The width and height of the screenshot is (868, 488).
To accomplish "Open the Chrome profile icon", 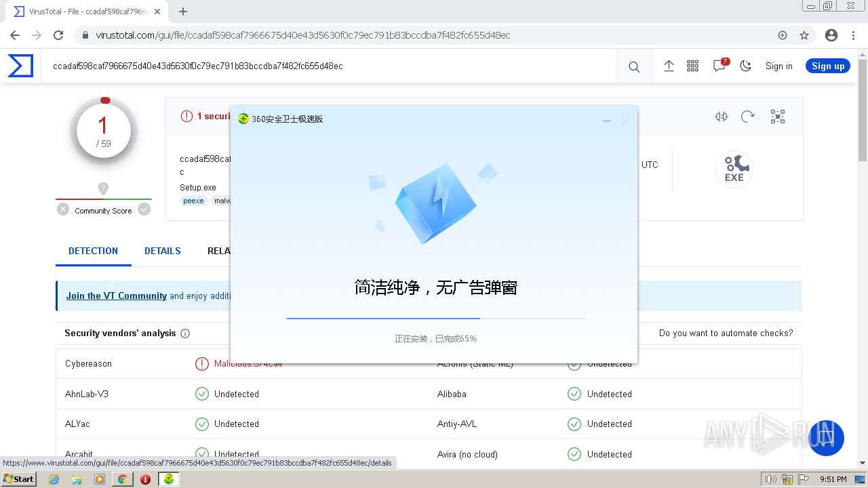I will click(x=831, y=35).
